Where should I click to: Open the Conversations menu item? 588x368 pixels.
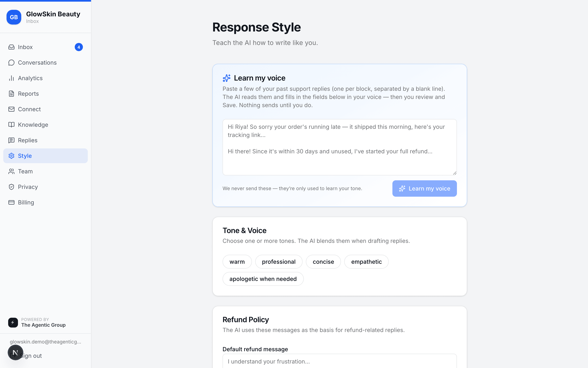(46, 63)
